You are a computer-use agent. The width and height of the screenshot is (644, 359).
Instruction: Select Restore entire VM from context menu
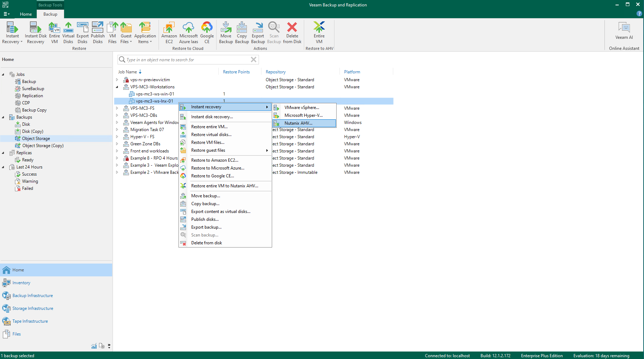pos(209,127)
